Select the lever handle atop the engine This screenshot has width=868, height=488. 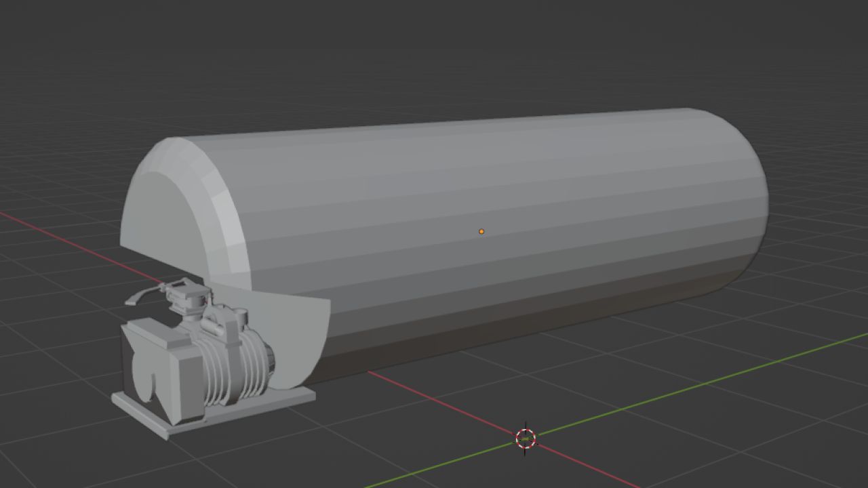click(144, 294)
